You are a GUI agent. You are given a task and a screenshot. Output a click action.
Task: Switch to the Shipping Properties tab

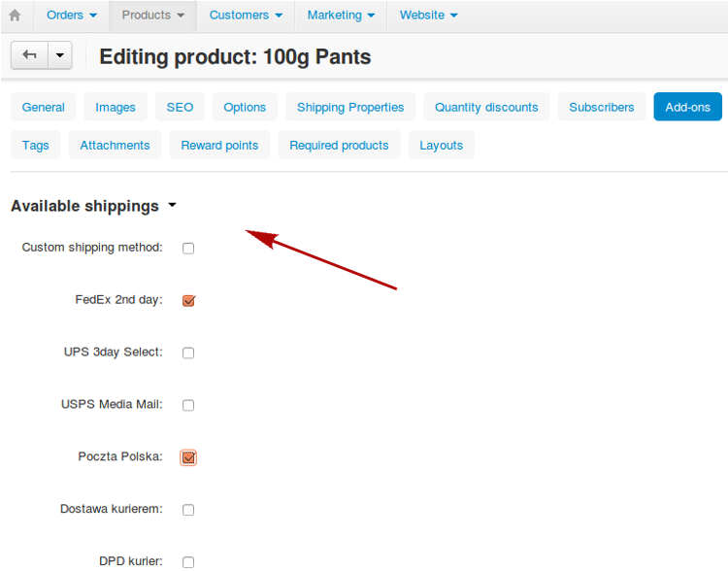350,107
